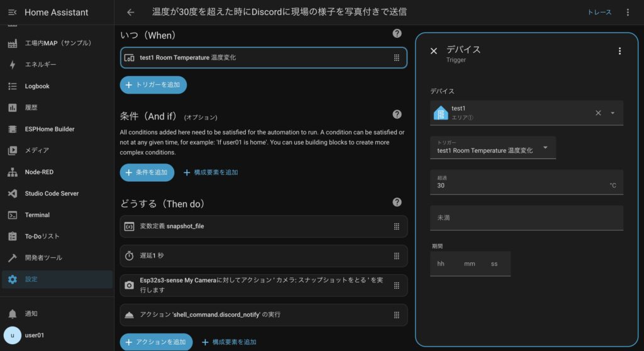Open ESPHome Builder in the sidebar

point(57,129)
